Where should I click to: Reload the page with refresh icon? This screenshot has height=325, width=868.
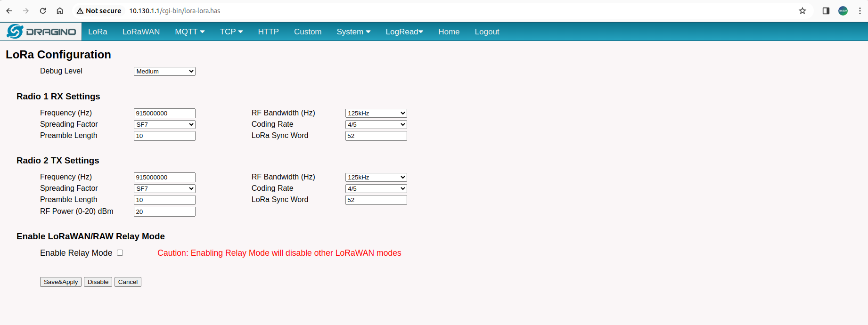coord(43,11)
